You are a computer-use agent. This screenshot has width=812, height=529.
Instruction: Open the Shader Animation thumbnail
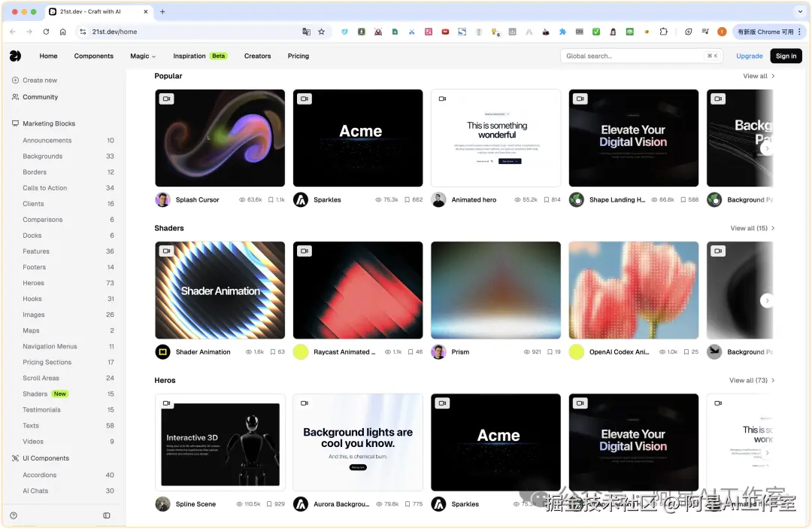pos(220,290)
